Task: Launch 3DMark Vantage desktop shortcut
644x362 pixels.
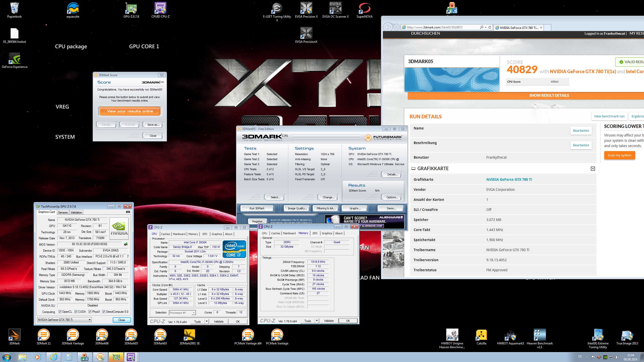Action: (73, 337)
